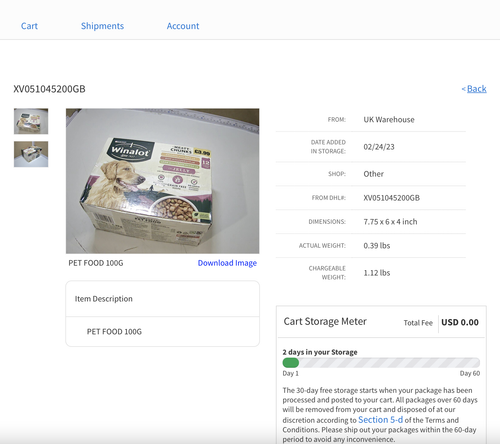The height and width of the screenshot is (444, 500).
Task: Open the Section 5-d terms link
Action: [380, 420]
